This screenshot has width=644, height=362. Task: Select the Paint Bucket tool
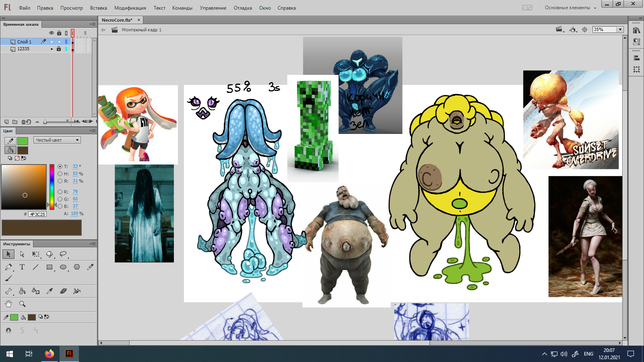tap(22, 291)
